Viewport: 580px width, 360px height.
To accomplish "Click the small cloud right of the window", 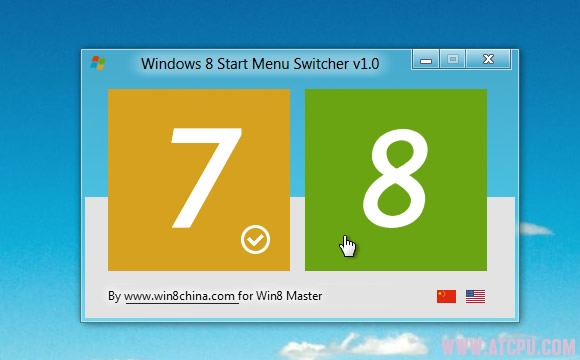I will 536,229.
